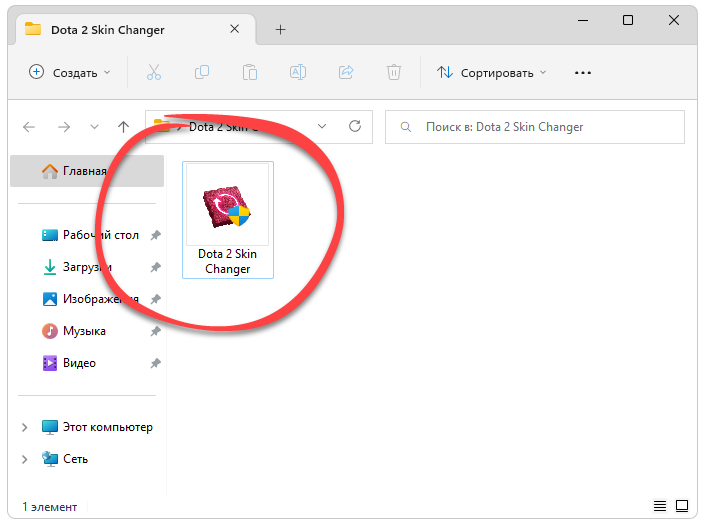Click the Cut scissors icon
Viewport: 702px width, 523px height.
(x=154, y=72)
